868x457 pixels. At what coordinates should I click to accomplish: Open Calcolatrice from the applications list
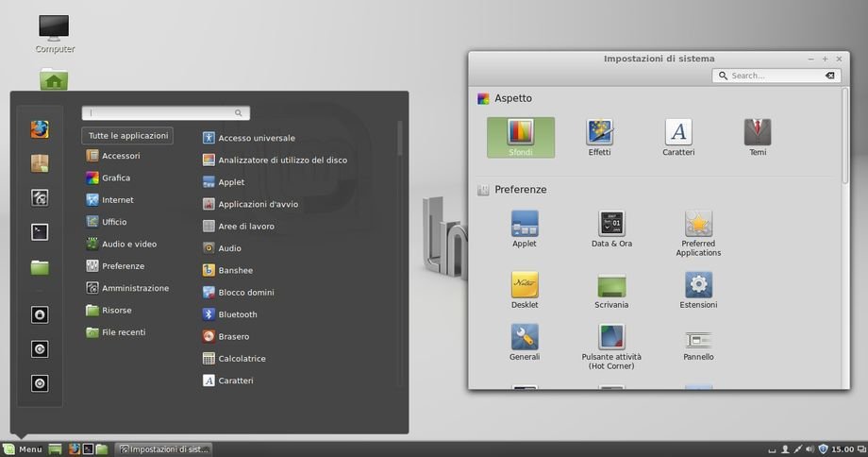click(x=242, y=359)
